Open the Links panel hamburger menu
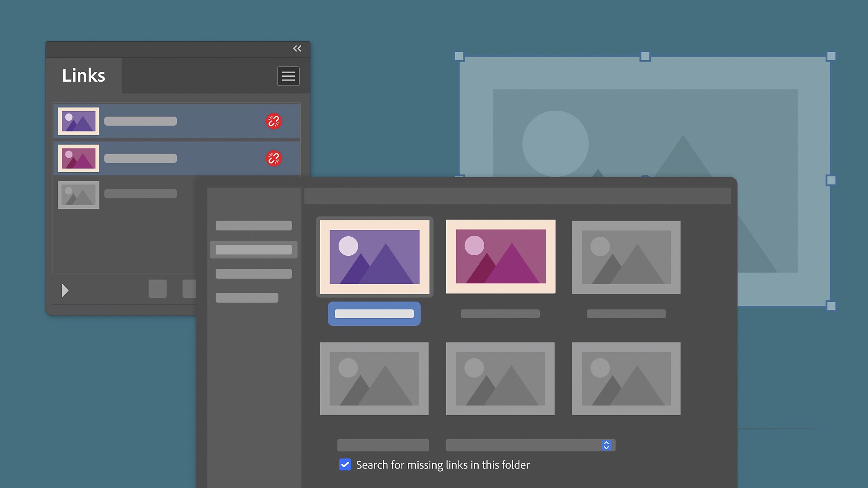868x488 pixels. 288,76
